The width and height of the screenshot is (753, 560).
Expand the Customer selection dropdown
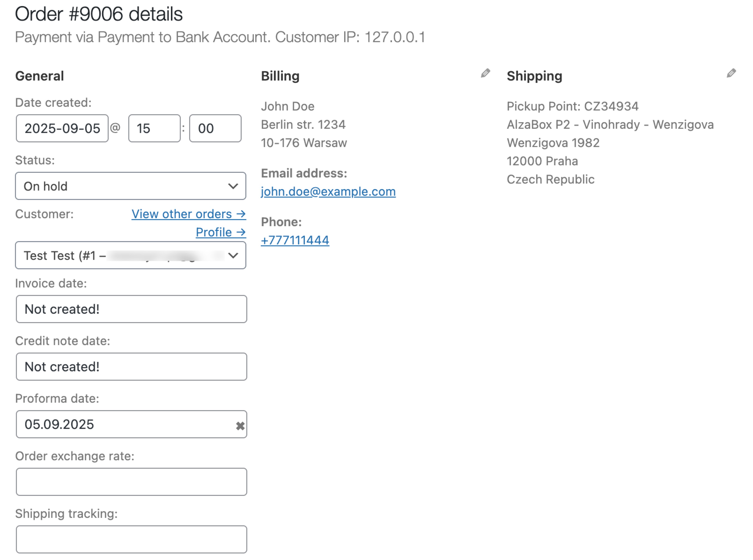130,255
